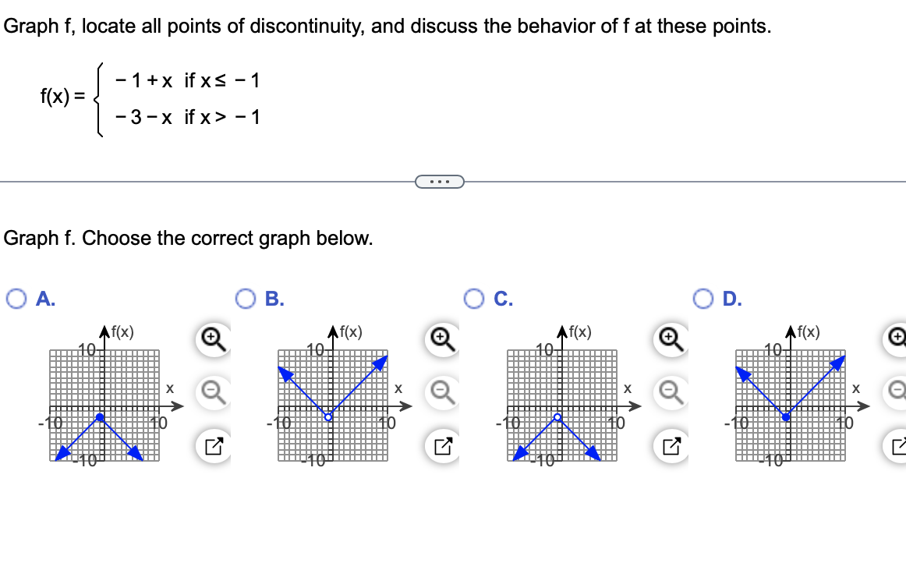Click the piecewise f(x) equation display
This screenshot has width=906, height=588.
pos(148,97)
